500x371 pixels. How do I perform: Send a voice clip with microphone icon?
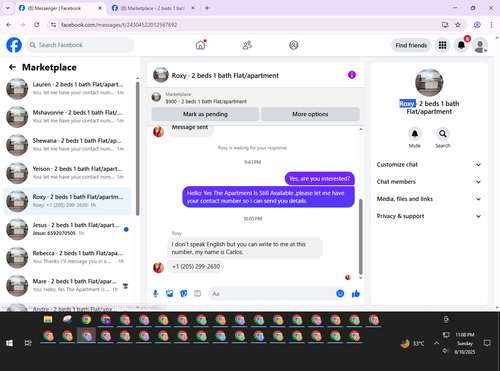[x=155, y=294]
